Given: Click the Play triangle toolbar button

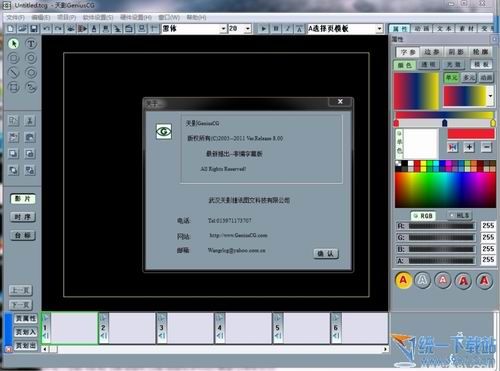Looking at the screenshot, I should [x=263, y=29].
